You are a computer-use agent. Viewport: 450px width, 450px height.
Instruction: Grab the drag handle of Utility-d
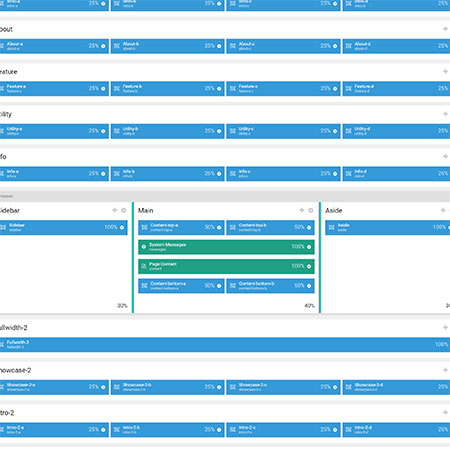[x=348, y=131]
